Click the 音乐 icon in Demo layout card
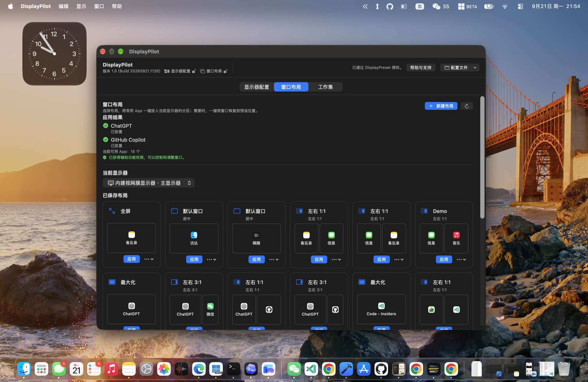 pyautogui.click(x=456, y=235)
